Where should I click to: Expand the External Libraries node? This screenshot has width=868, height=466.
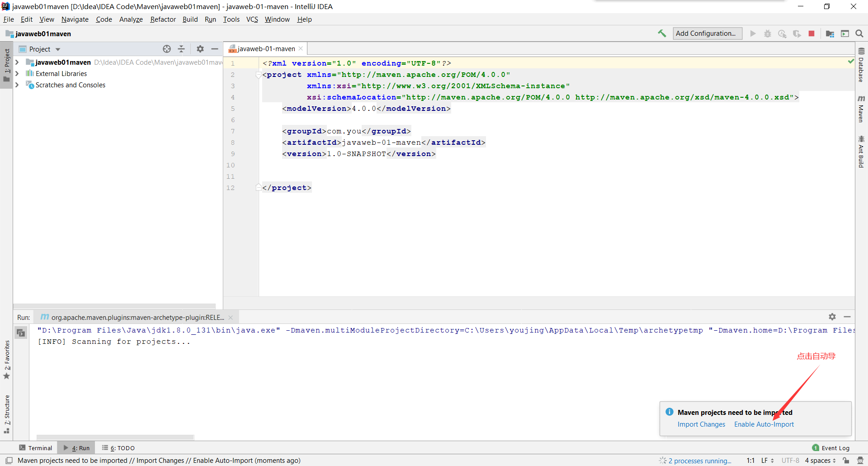pyautogui.click(x=17, y=74)
